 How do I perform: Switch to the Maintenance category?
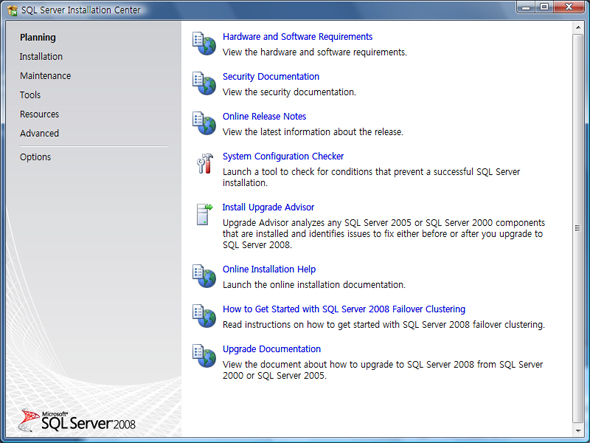[x=45, y=76]
